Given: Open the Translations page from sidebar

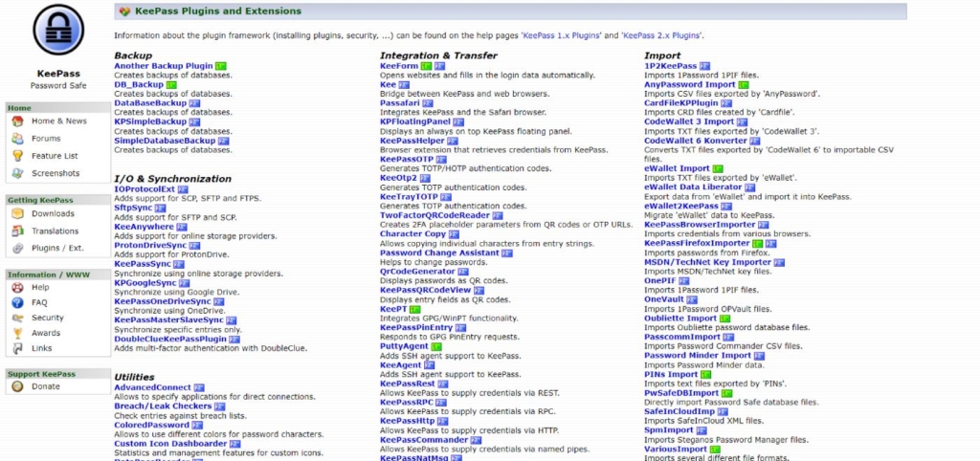Looking at the screenshot, I should (x=55, y=231).
